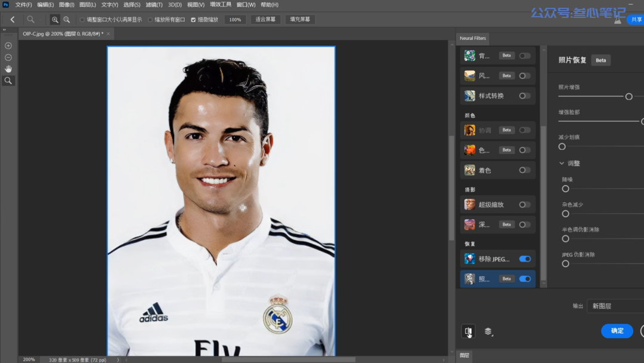Open the 输出 dropdown showing 新图层

(x=614, y=306)
